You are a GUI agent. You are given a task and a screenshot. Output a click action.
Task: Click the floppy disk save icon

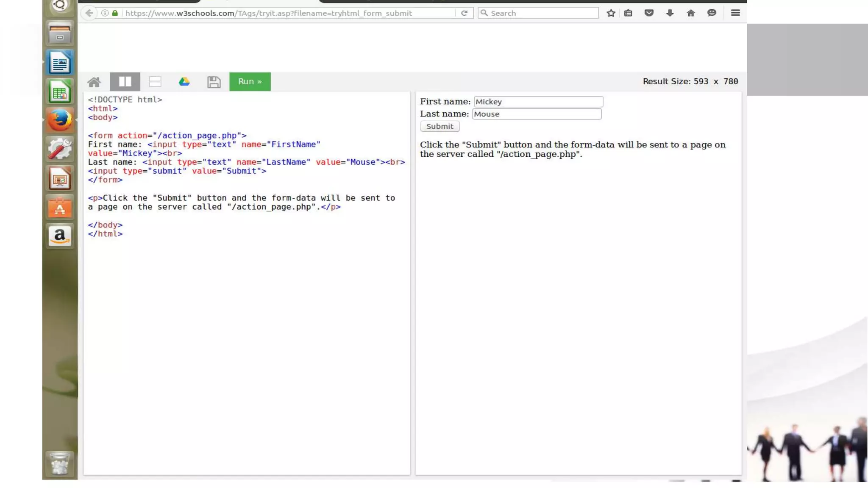click(214, 82)
